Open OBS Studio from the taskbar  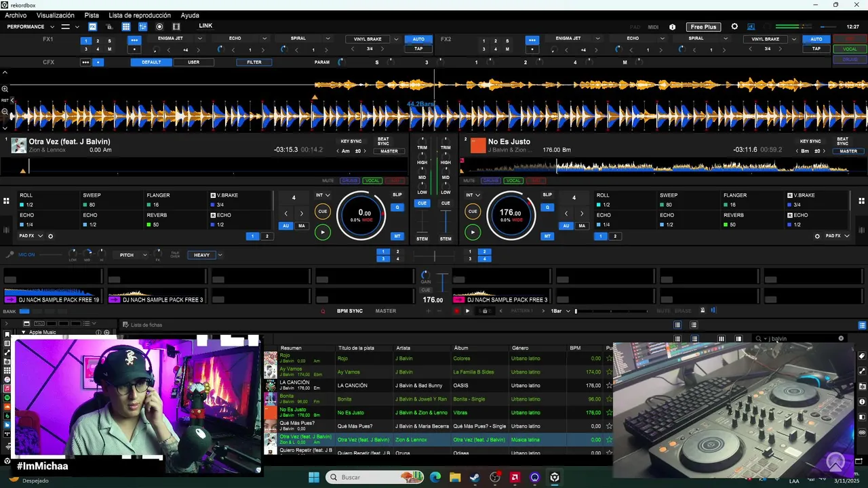click(495, 477)
